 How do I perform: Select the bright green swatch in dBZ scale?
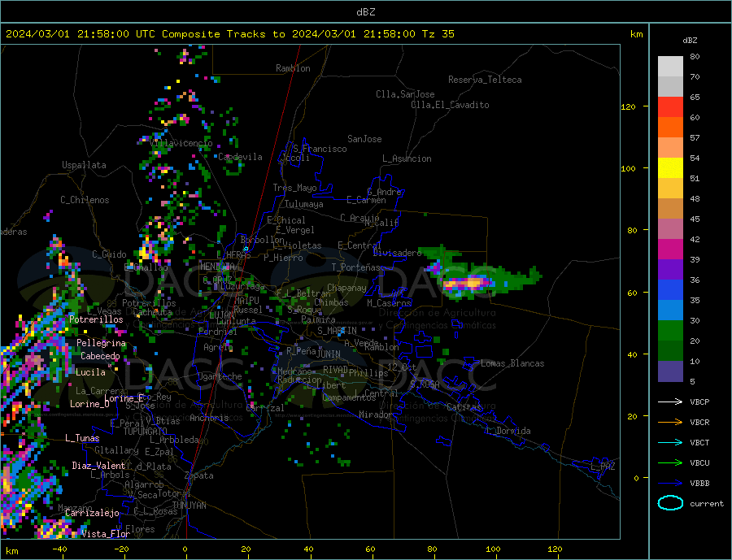click(x=670, y=331)
